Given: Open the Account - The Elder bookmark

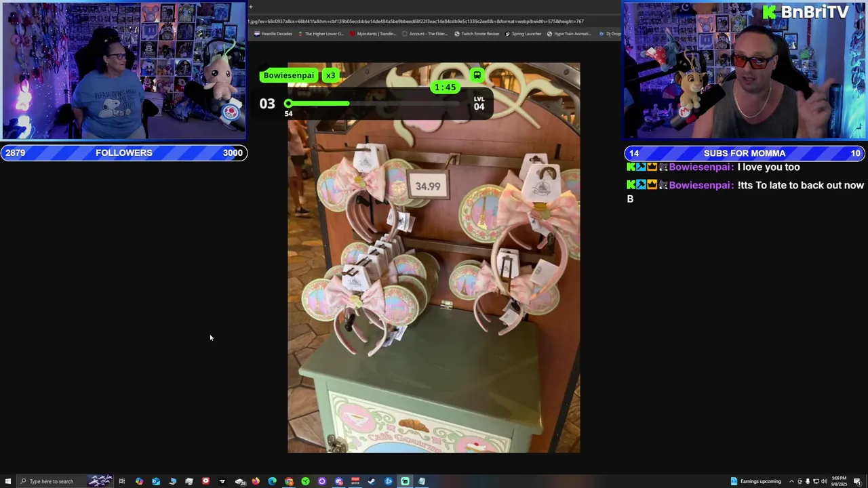Looking at the screenshot, I should [x=425, y=34].
